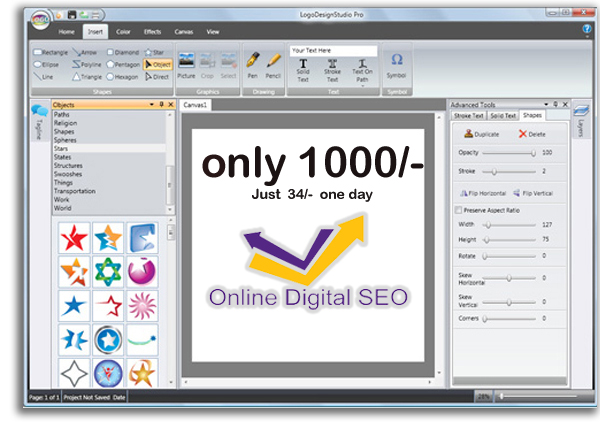600x425 pixels.
Task: Switch to the Canvas ribbon tab
Action: click(x=184, y=32)
